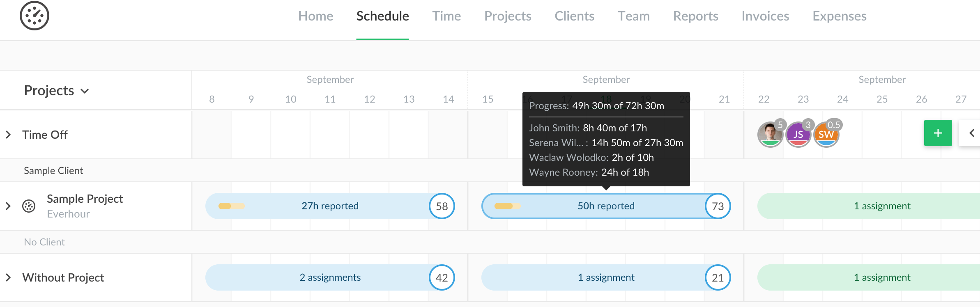The width and height of the screenshot is (980, 307).
Task: Click the Sample Project Everhour icon
Action: pos(29,206)
